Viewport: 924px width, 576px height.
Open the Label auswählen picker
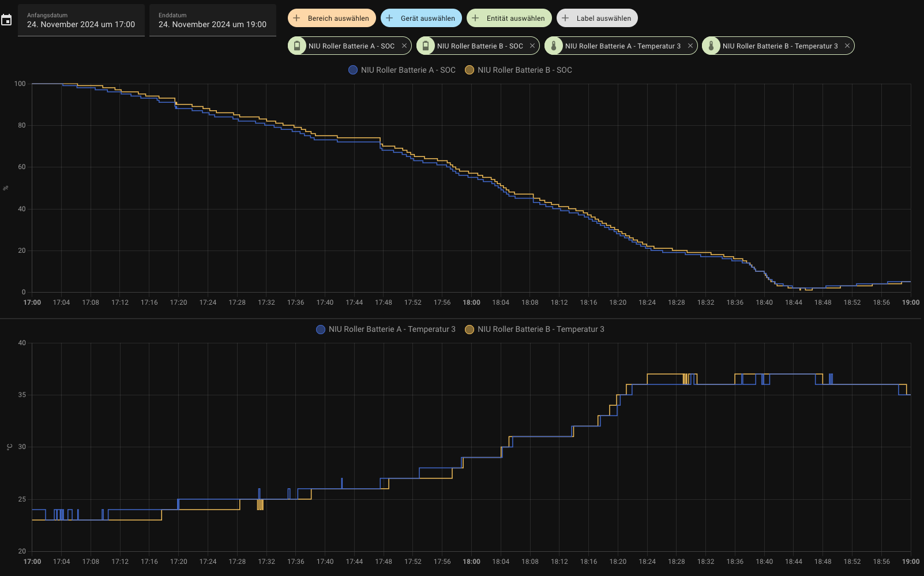click(x=597, y=18)
